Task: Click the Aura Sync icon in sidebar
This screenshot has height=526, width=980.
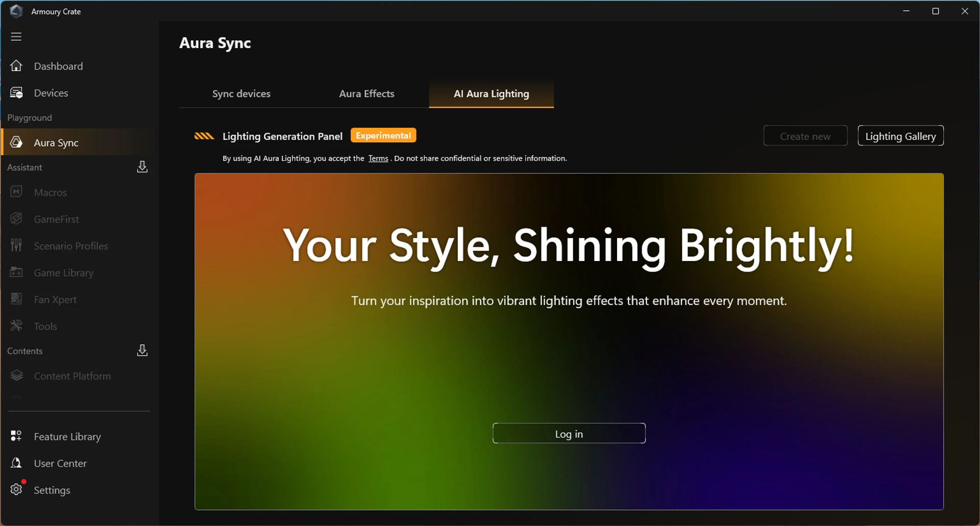Action: (16, 142)
